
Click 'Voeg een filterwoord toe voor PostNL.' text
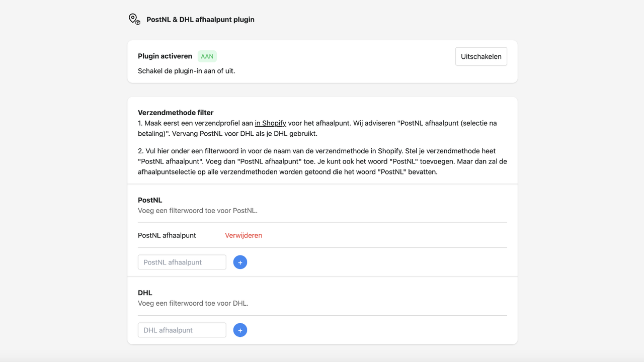(x=198, y=211)
